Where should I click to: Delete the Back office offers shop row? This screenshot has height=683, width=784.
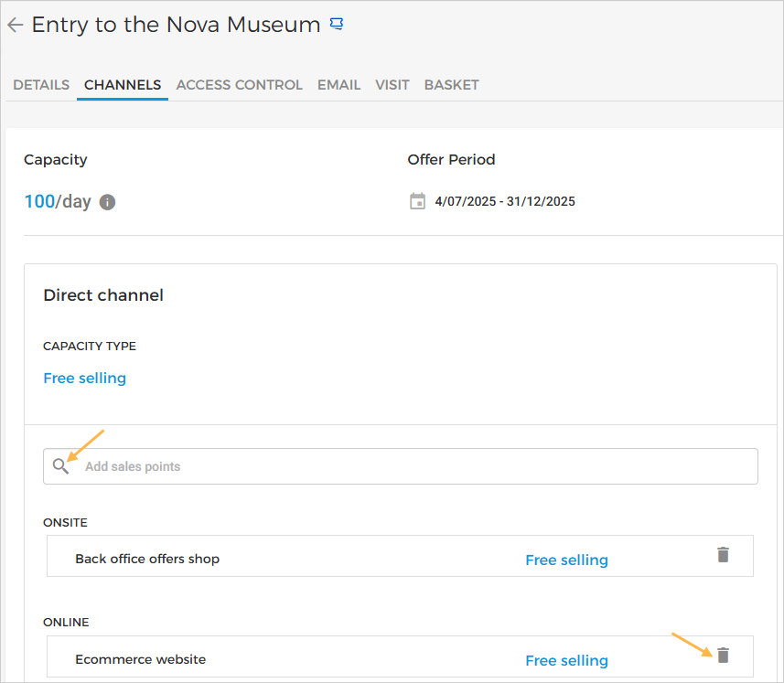723,555
